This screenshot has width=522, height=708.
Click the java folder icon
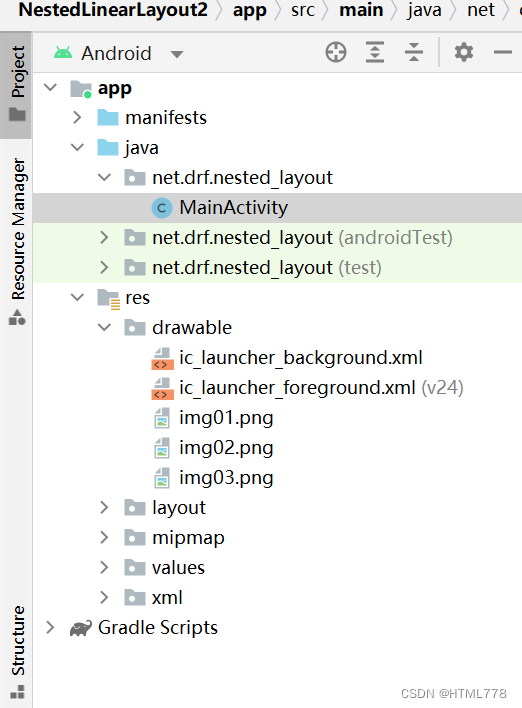coord(108,147)
